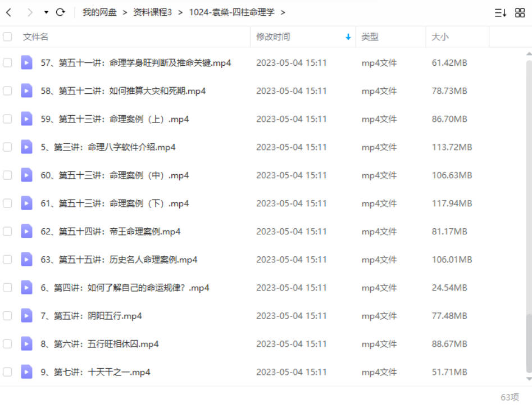Select file name 57、第五十一讲:命理学身旺判断及推命关键.mp4
This screenshot has width=532, height=408.
(x=136, y=63)
